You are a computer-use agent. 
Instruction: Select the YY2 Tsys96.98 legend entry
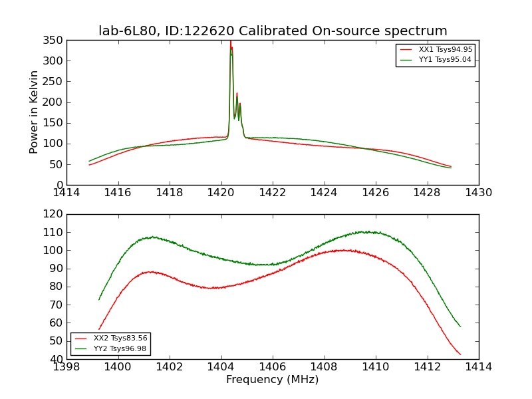110,348
